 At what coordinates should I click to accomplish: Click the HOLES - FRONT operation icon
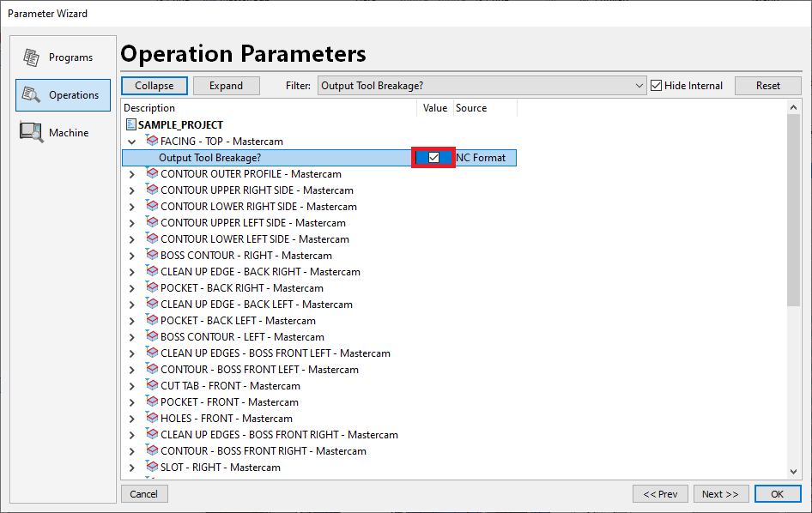click(x=152, y=418)
